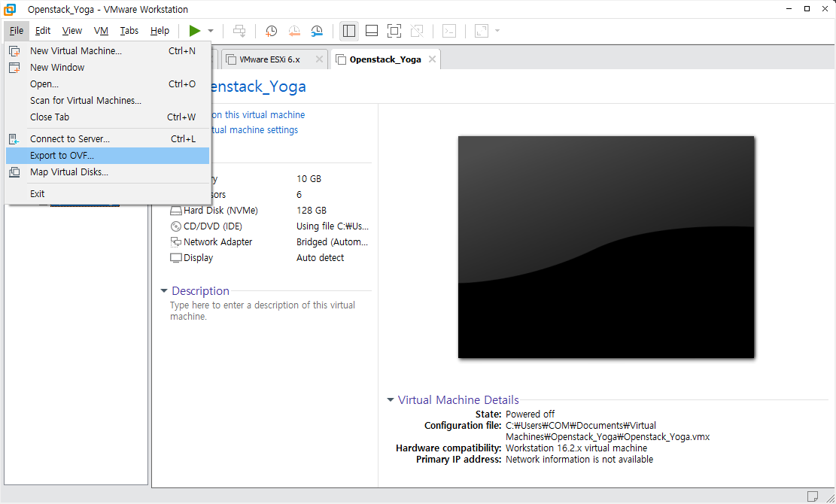The width and height of the screenshot is (836, 504).
Task: Click the power on this virtual machine link
Action: pos(258,114)
